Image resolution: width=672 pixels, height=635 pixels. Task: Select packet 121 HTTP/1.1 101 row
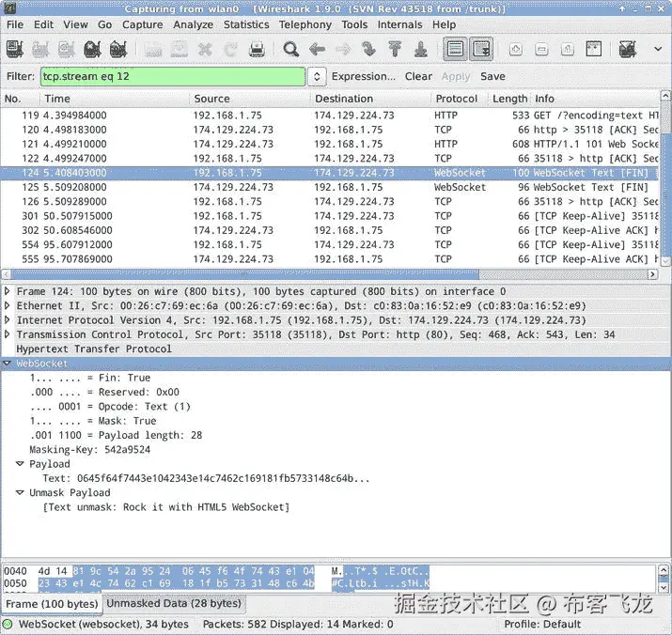(x=329, y=144)
